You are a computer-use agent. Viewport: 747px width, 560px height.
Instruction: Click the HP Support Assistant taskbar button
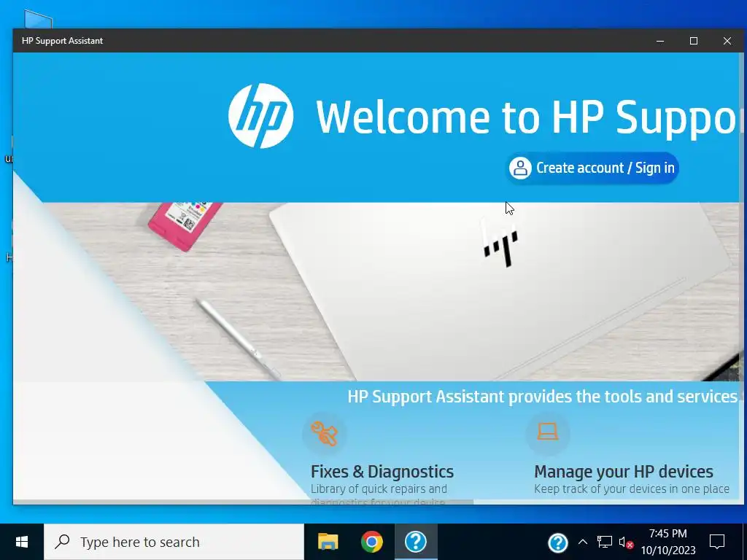415,542
